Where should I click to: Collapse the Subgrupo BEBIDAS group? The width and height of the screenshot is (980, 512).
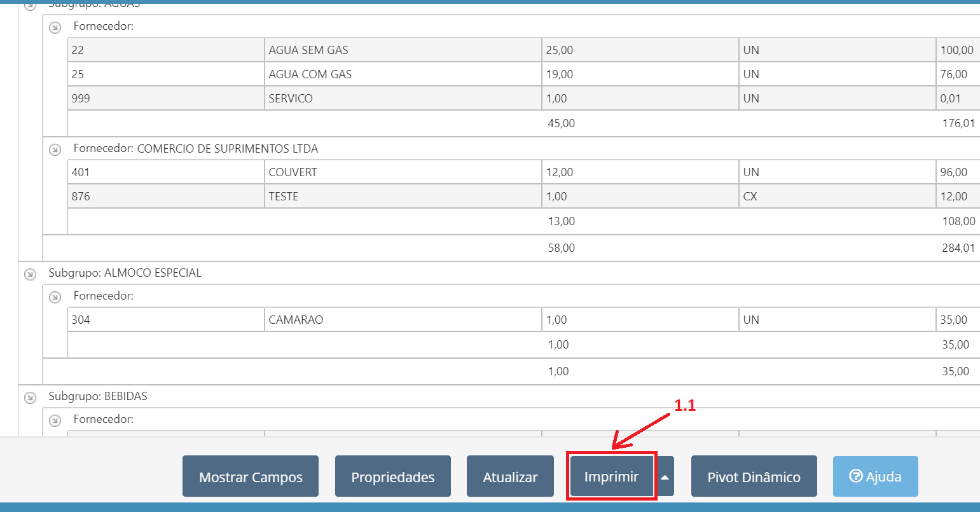(30, 398)
